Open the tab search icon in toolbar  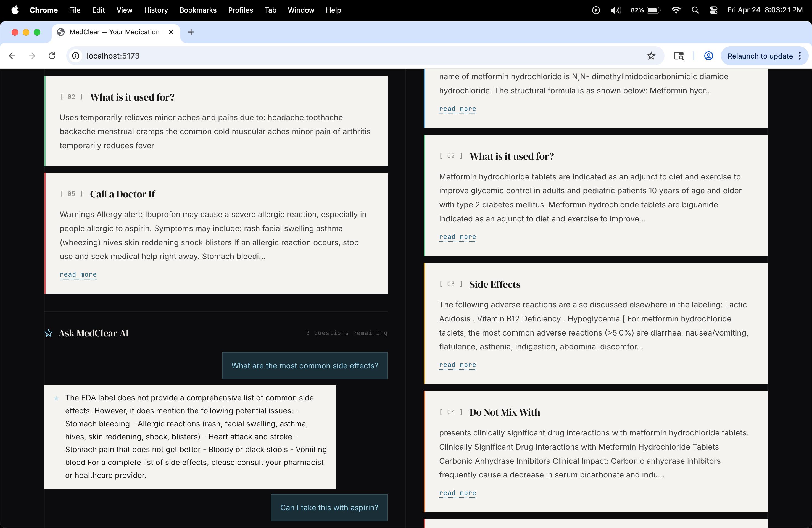[x=679, y=56]
